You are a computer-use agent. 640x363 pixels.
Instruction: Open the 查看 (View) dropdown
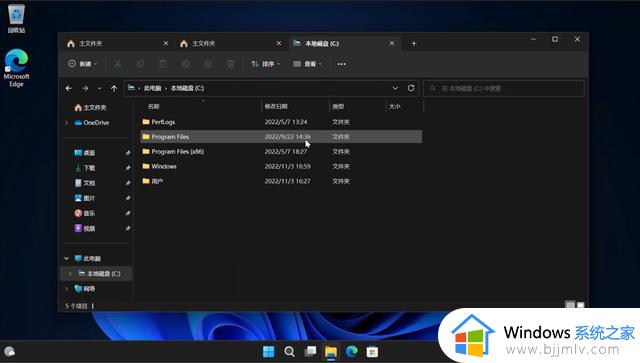pos(308,64)
